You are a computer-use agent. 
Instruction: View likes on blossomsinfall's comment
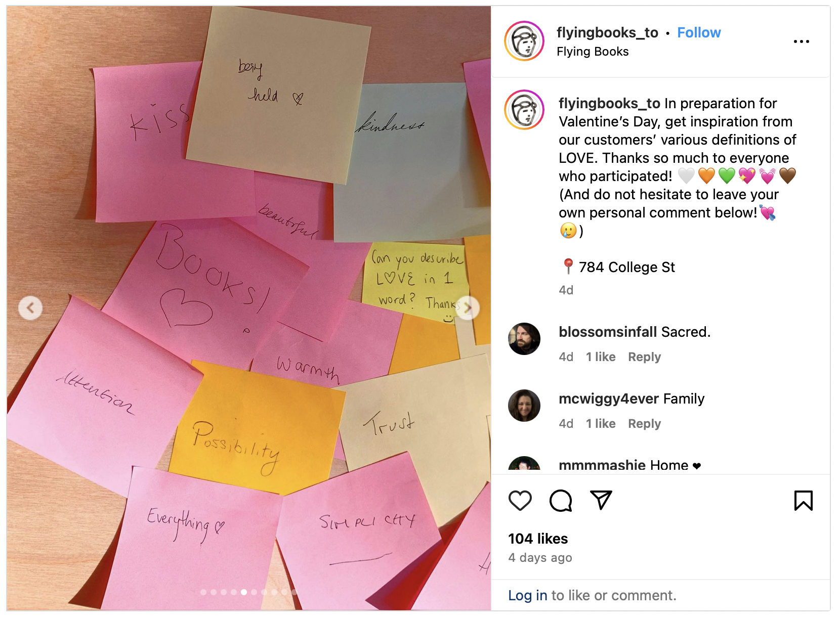click(x=601, y=357)
